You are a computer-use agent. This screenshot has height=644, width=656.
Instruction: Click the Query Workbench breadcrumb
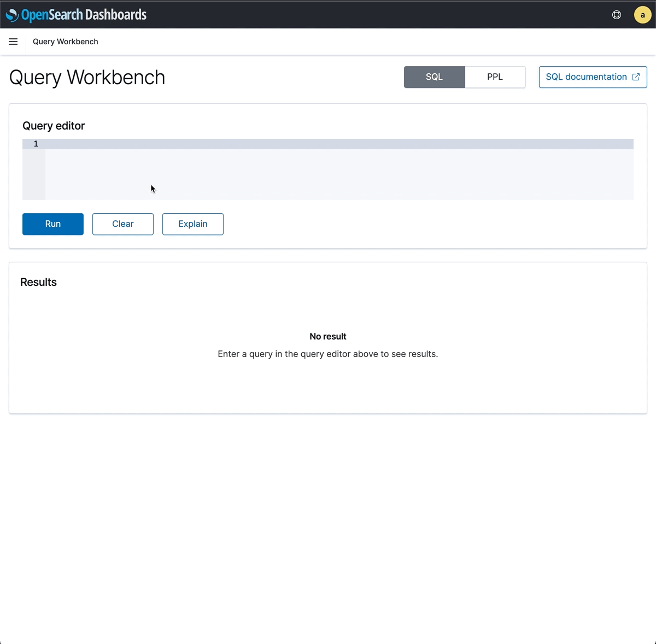(x=66, y=42)
